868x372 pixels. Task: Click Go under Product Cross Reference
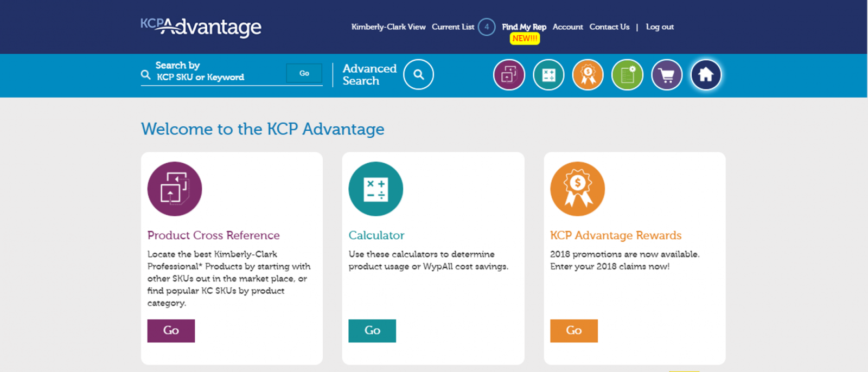point(171,331)
